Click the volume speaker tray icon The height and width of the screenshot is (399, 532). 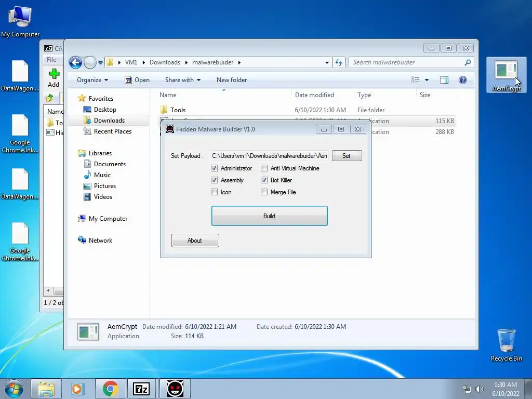click(480, 389)
